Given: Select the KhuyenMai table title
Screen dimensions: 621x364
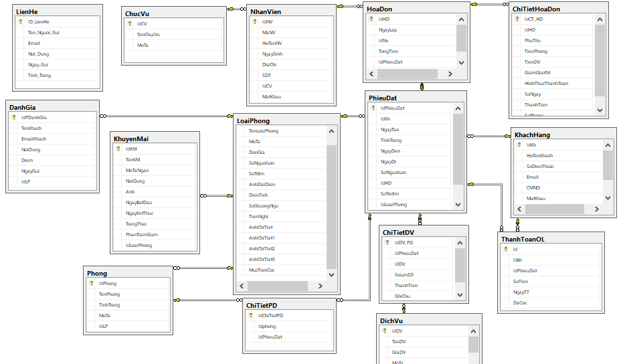Looking at the screenshot, I should point(131,139).
